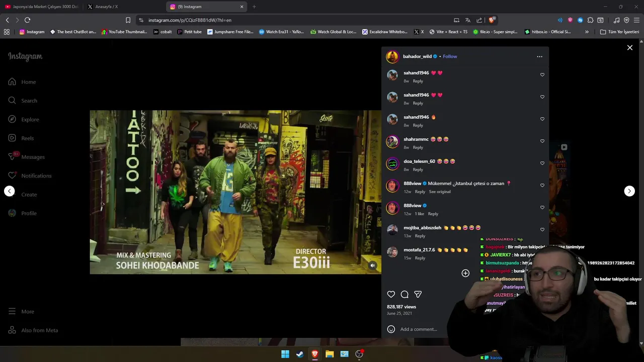The height and width of the screenshot is (362, 644).
Task: Expand hidden bookmarks chevron
Action: tap(587, 32)
